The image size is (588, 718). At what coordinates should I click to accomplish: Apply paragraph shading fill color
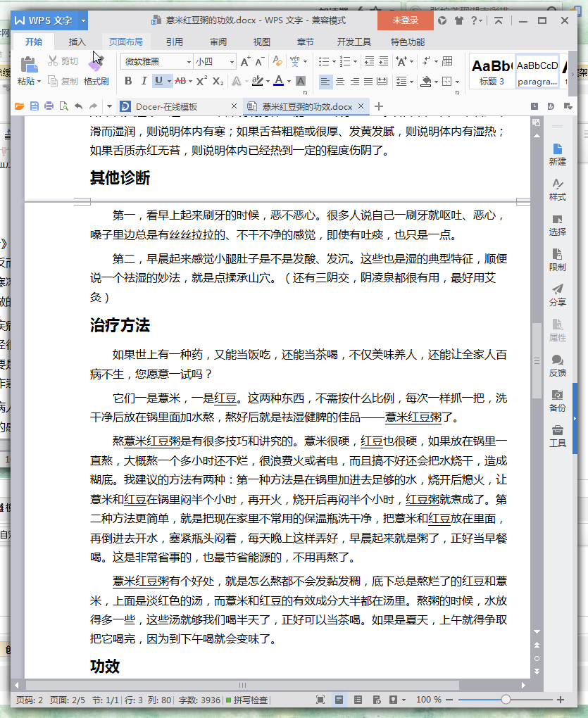426,82
